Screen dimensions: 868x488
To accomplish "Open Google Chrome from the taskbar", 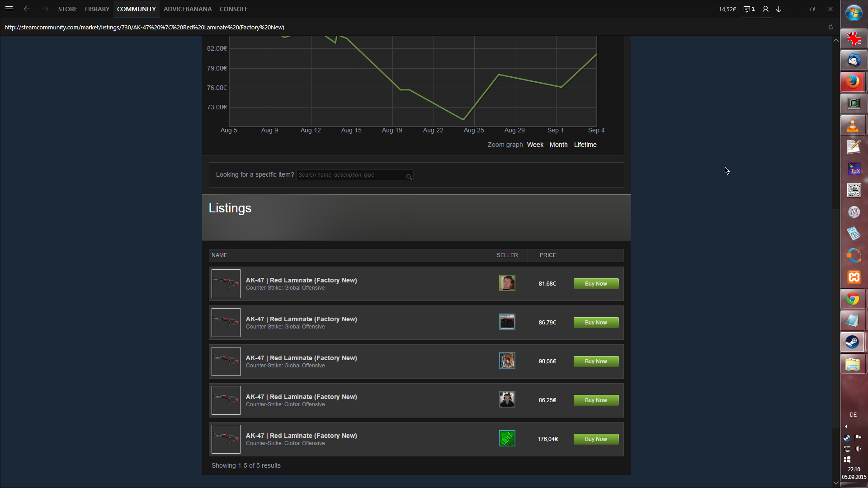I will coord(853,299).
